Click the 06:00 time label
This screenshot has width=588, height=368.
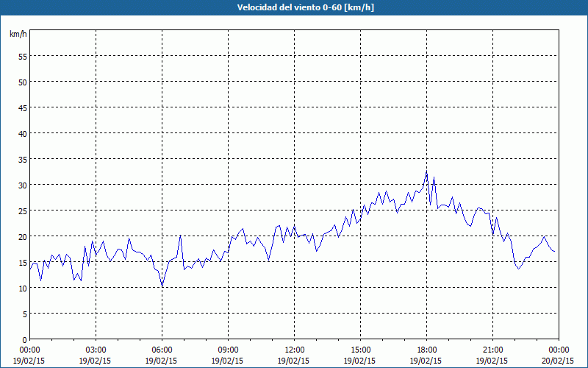click(x=162, y=350)
